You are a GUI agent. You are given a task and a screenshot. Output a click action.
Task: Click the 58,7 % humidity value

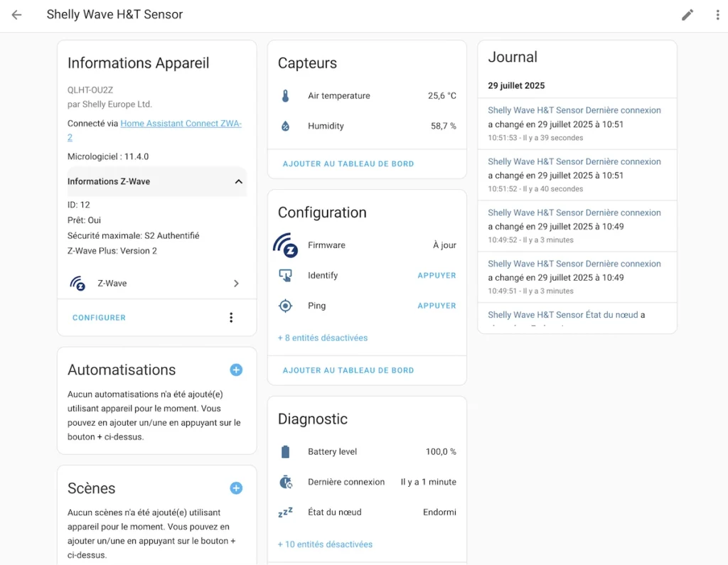point(444,126)
